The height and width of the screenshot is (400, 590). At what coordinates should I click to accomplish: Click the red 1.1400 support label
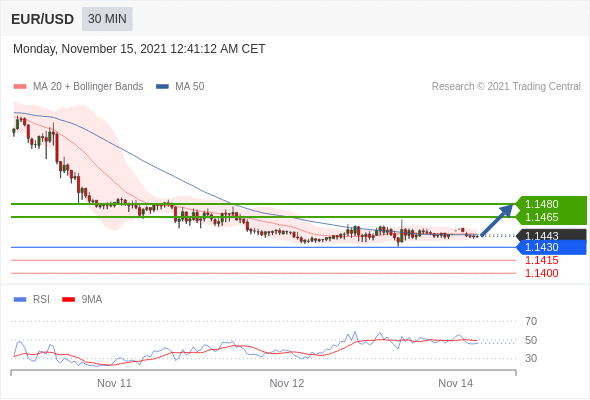click(541, 274)
